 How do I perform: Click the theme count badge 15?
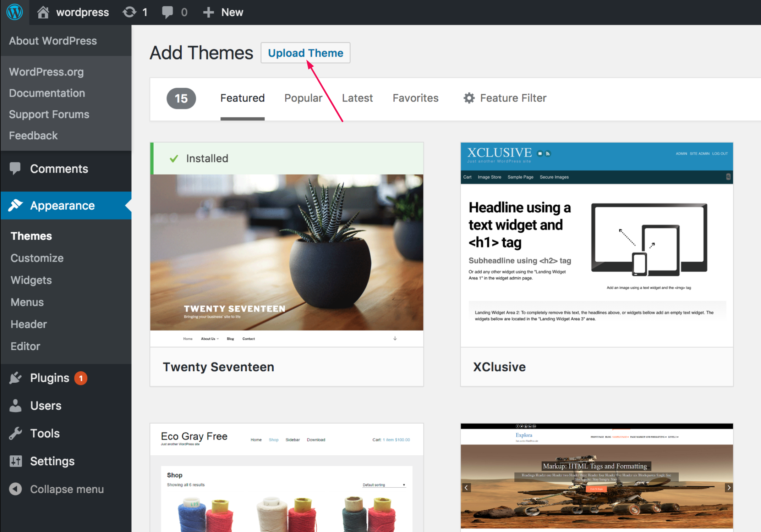coord(181,98)
